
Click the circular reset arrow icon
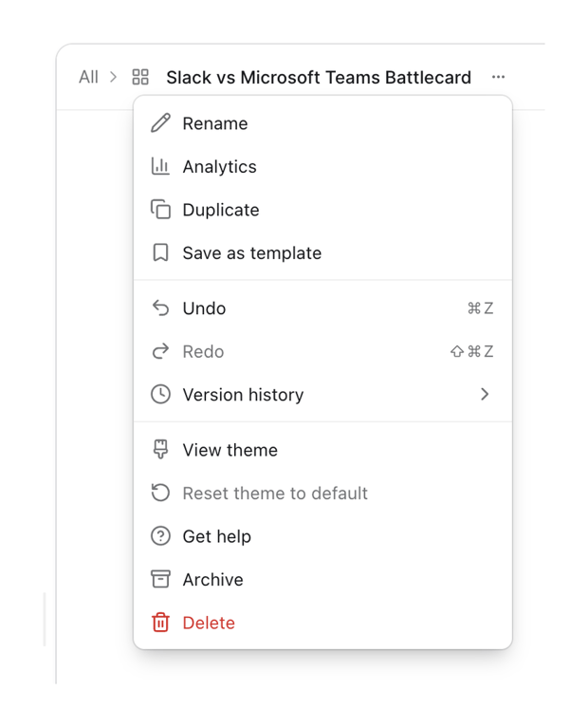tap(160, 493)
